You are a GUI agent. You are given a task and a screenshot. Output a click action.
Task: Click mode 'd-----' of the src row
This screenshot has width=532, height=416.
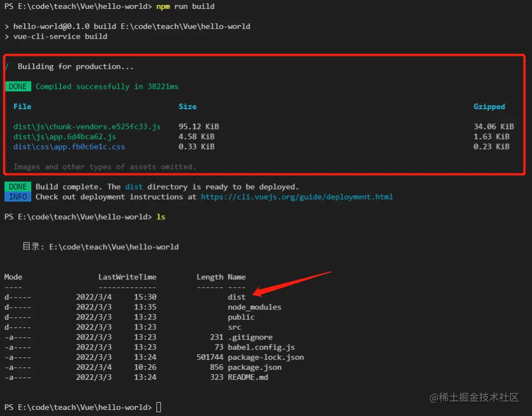tap(18, 327)
